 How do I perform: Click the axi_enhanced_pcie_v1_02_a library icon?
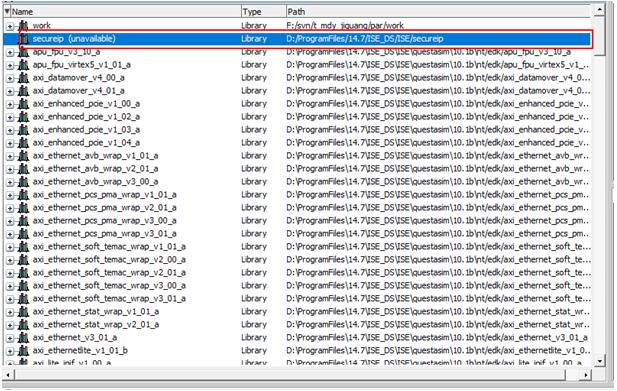pos(24,117)
